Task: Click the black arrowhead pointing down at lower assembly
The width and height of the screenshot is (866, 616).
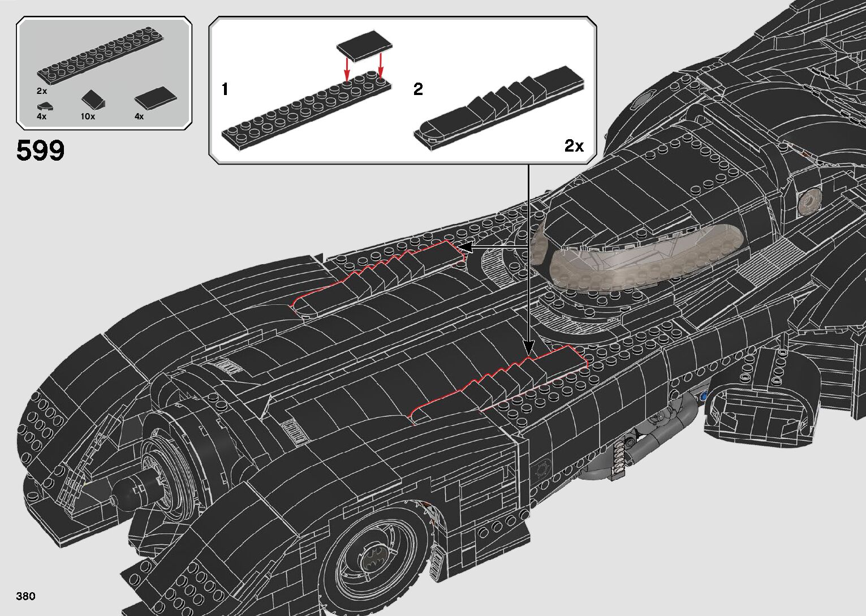Action: [528, 348]
